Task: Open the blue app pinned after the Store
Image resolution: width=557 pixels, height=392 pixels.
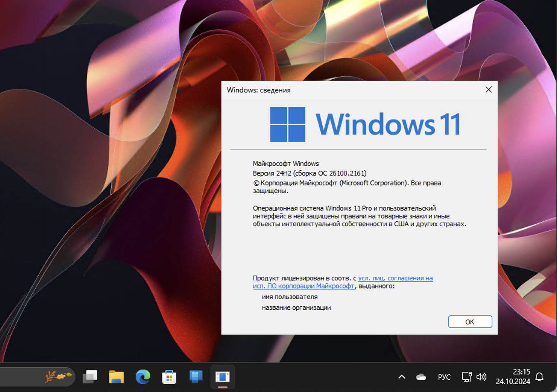Action: click(x=196, y=377)
